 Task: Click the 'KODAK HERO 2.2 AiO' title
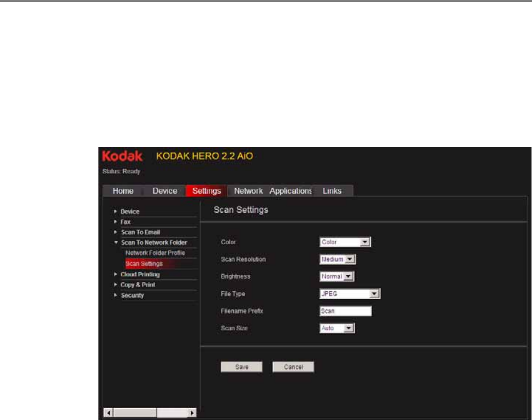pyautogui.click(x=205, y=156)
